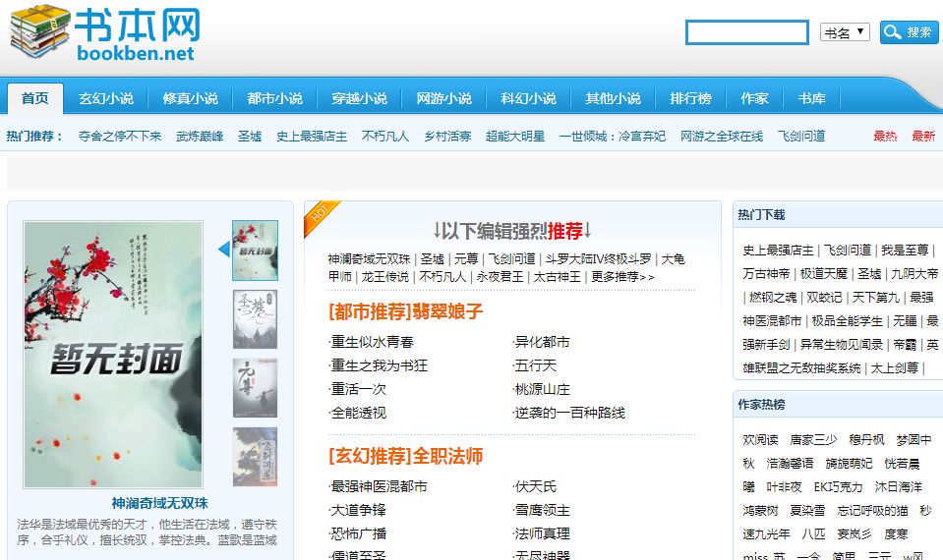Click hot recommendation 史上最强店主

tap(312, 137)
